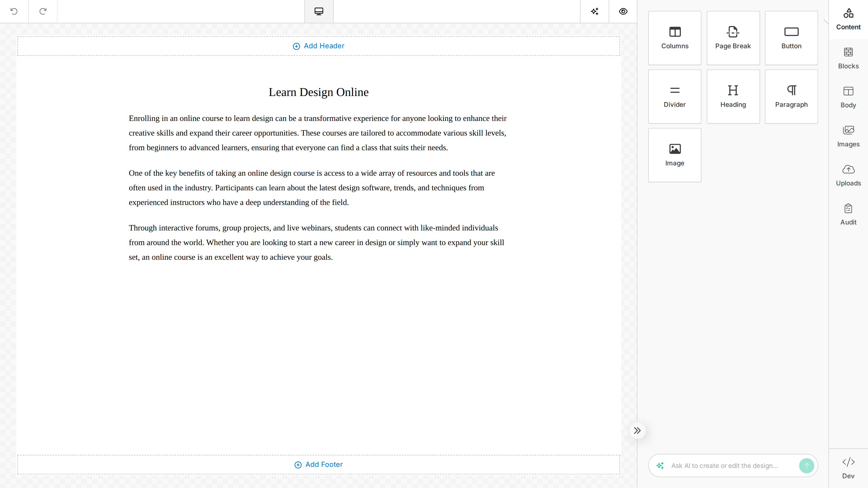Viewport: 868px width, 488px height.
Task: Submit the AI prompt with green arrow
Action: pyautogui.click(x=806, y=465)
